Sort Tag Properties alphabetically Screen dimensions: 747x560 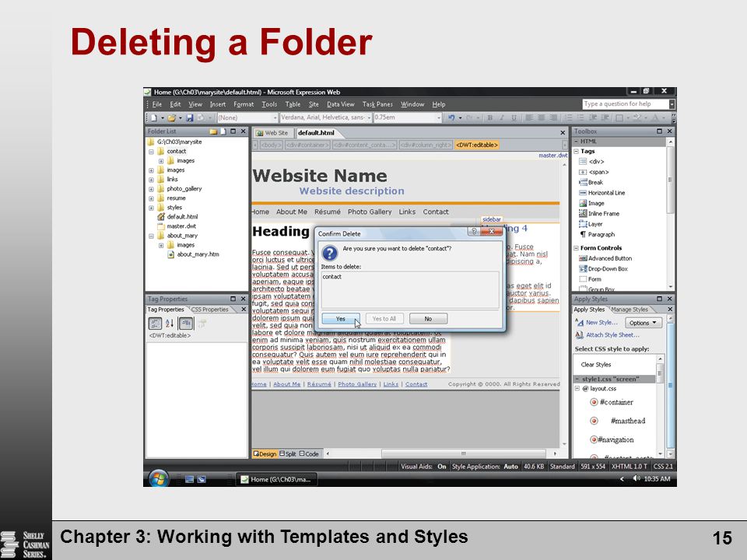tap(170, 324)
